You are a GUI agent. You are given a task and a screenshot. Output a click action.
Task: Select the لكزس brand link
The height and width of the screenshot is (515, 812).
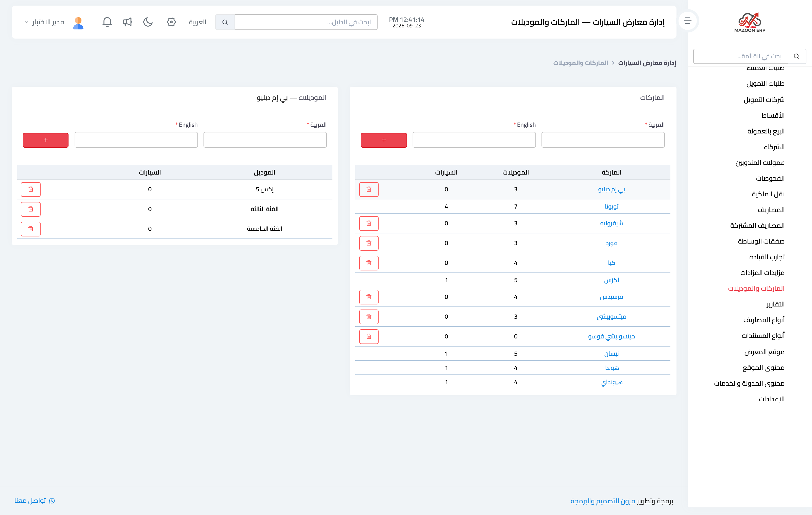(611, 280)
